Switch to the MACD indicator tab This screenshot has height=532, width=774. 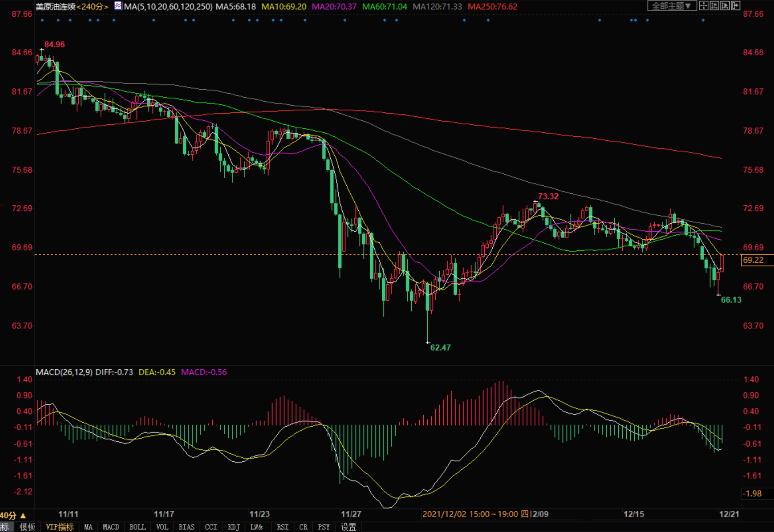pyautogui.click(x=111, y=527)
